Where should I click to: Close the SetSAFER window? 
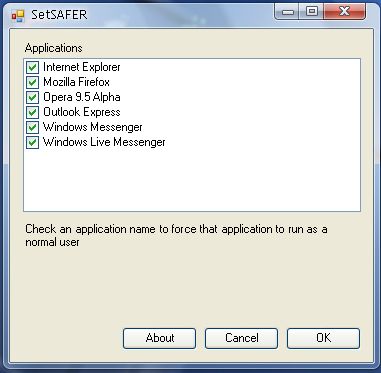345,12
